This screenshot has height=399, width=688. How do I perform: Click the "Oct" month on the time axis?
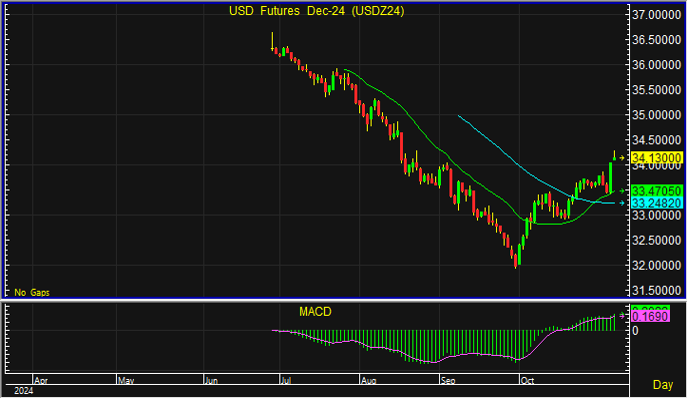(x=527, y=380)
